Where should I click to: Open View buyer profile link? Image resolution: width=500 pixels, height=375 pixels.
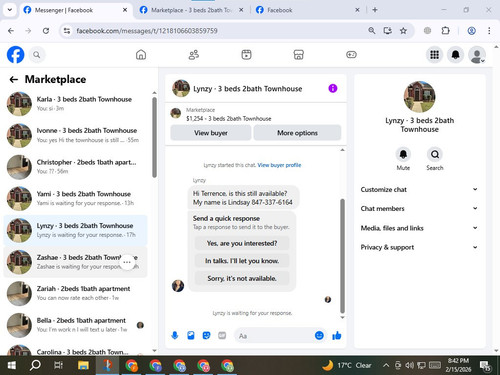tap(279, 165)
